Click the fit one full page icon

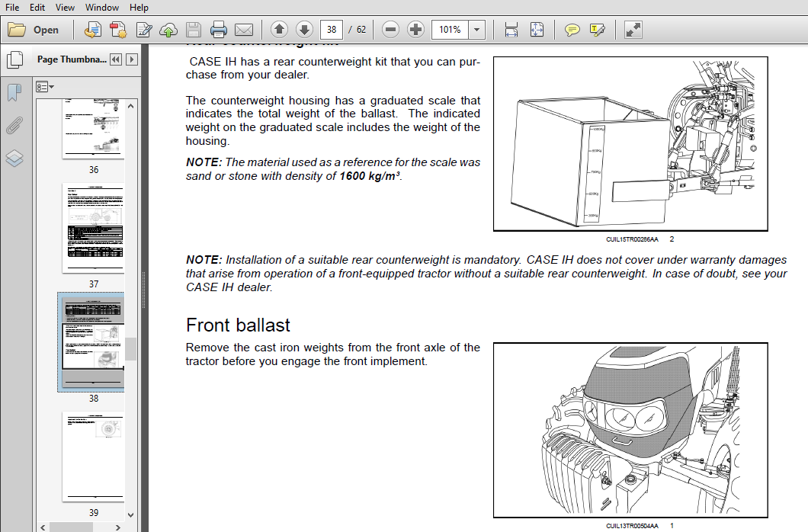coord(537,30)
